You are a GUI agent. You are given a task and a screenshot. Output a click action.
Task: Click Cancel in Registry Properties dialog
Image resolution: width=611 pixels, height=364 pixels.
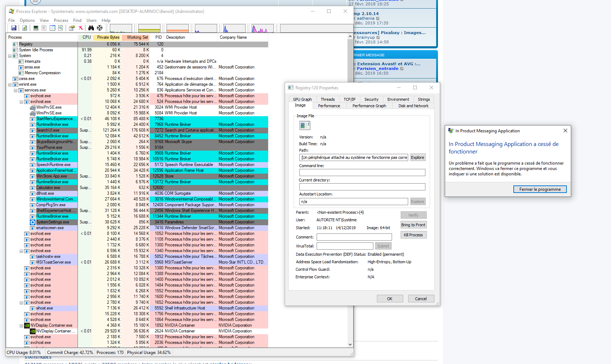point(421,299)
